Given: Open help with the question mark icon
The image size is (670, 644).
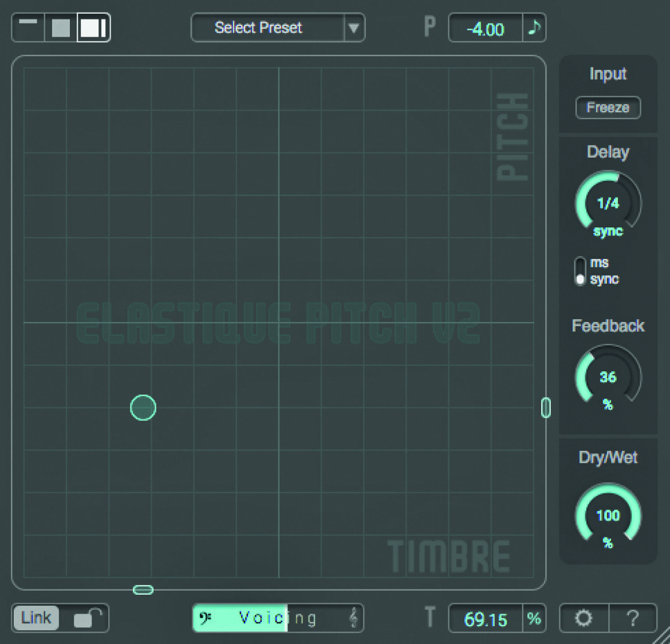Looking at the screenshot, I should click(633, 618).
